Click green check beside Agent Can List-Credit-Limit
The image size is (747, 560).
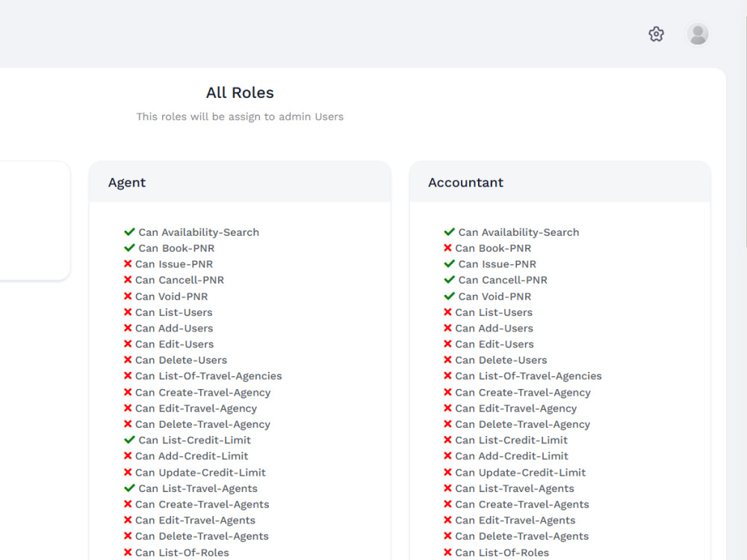click(x=129, y=440)
